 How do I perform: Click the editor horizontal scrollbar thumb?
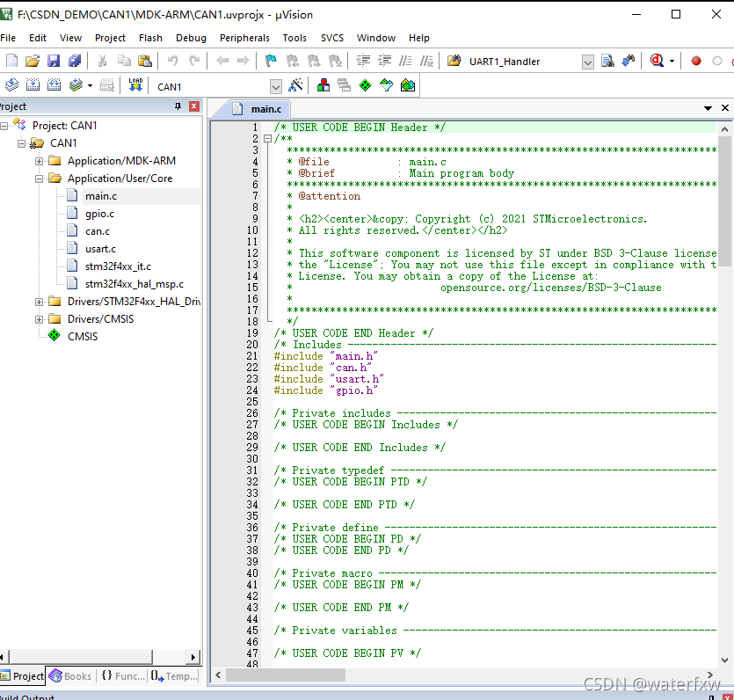286,674
